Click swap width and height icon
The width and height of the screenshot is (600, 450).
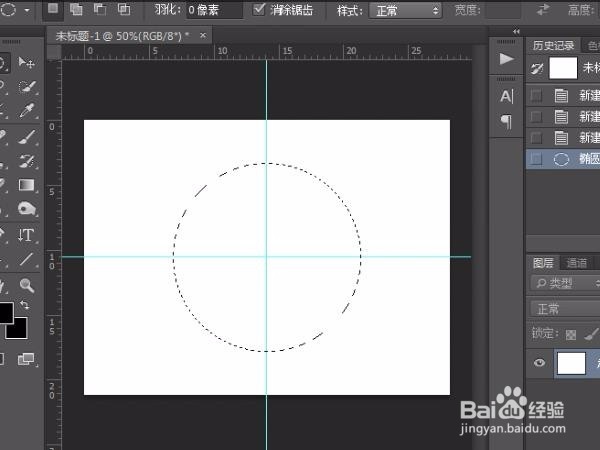pos(543,10)
